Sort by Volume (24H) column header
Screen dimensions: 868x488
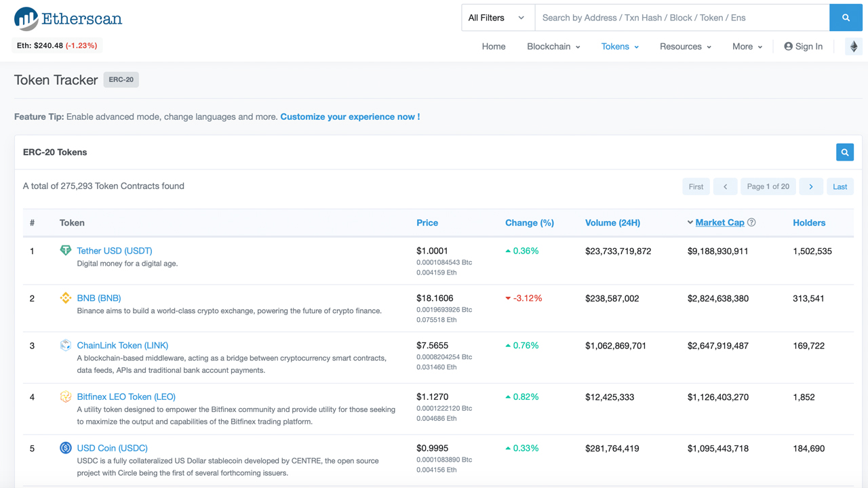click(x=612, y=222)
